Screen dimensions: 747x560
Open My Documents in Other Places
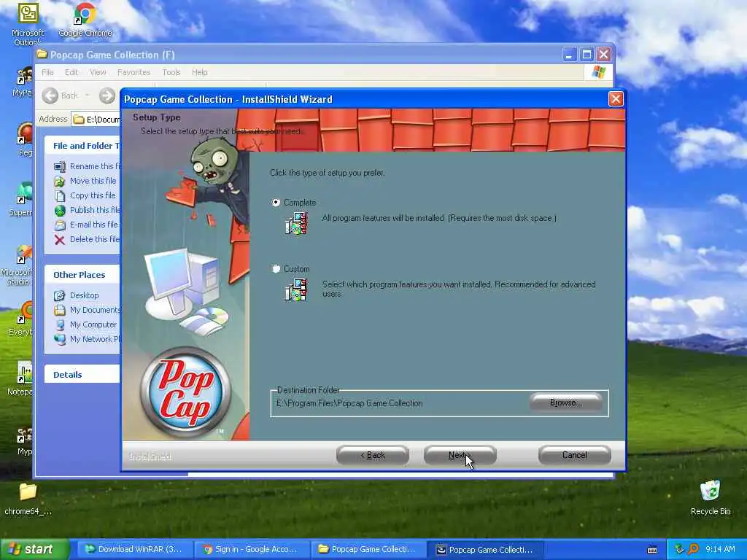click(x=95, y=310)
